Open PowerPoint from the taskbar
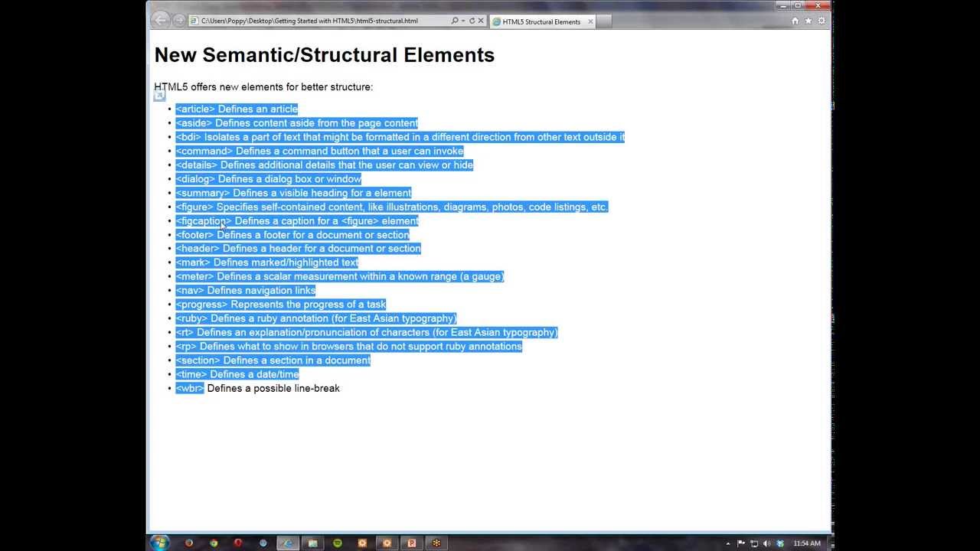980x551 pixels. 411,543
